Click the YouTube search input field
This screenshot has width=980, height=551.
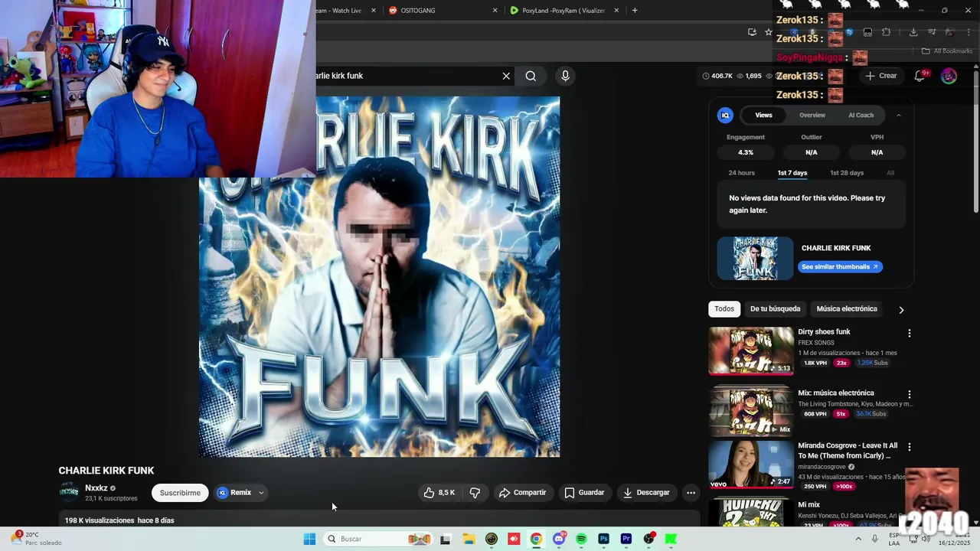406,76
